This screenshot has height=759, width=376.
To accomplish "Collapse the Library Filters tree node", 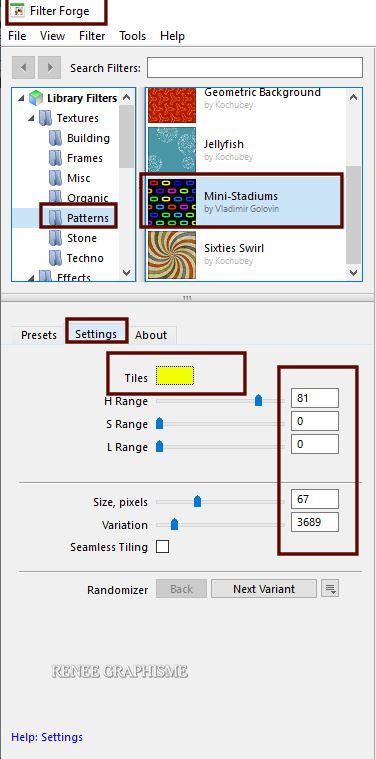I will (21, 99).
